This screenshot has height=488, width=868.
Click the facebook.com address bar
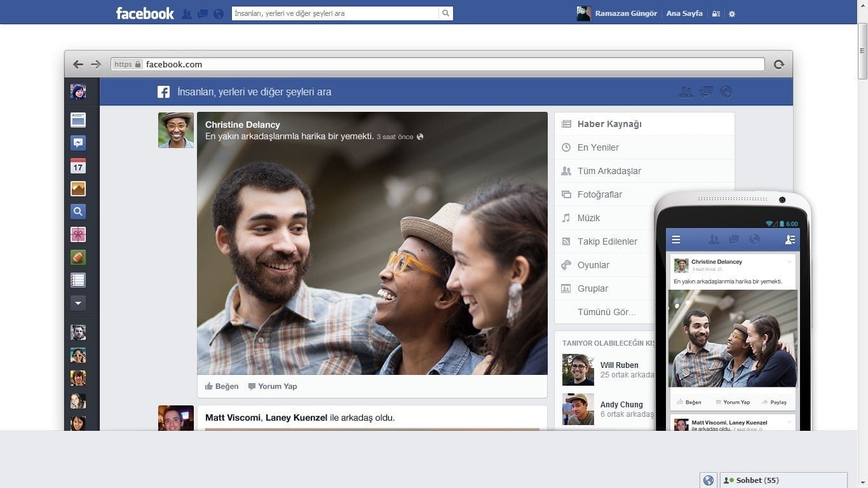tap(438, 64)
